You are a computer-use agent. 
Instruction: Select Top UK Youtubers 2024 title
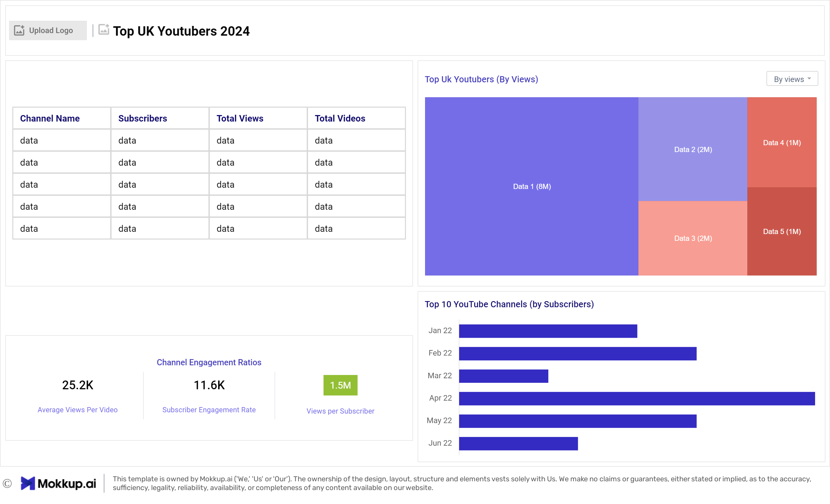tap(181, 31)
